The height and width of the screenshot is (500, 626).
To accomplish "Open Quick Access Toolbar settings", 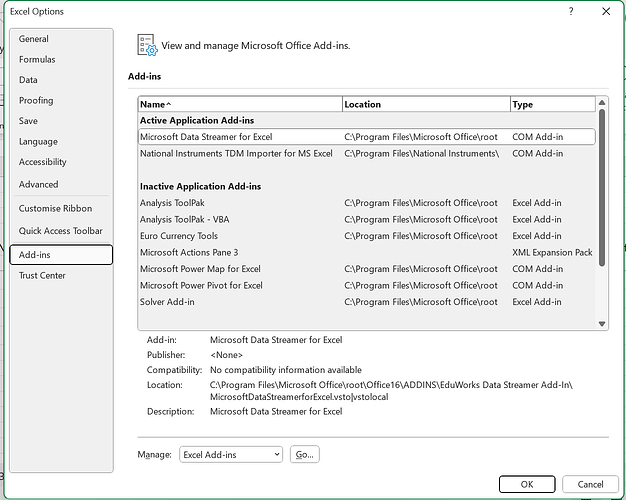I will click(61, 231).
